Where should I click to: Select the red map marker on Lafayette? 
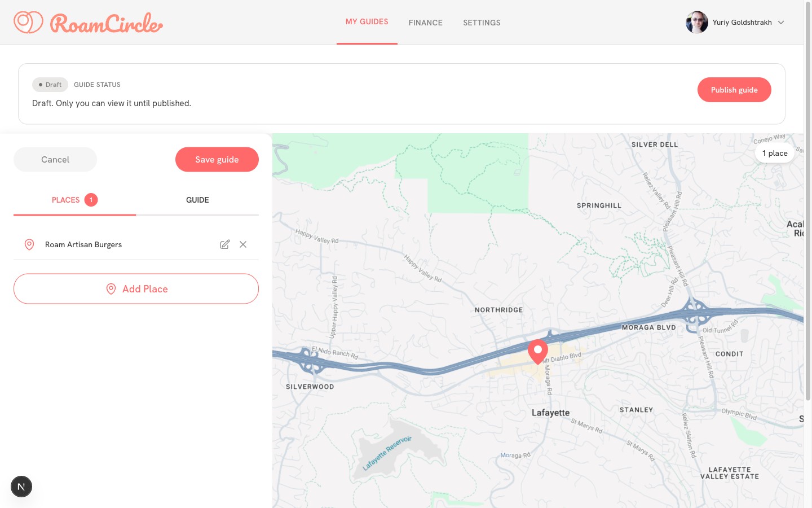tap(538, 352)
